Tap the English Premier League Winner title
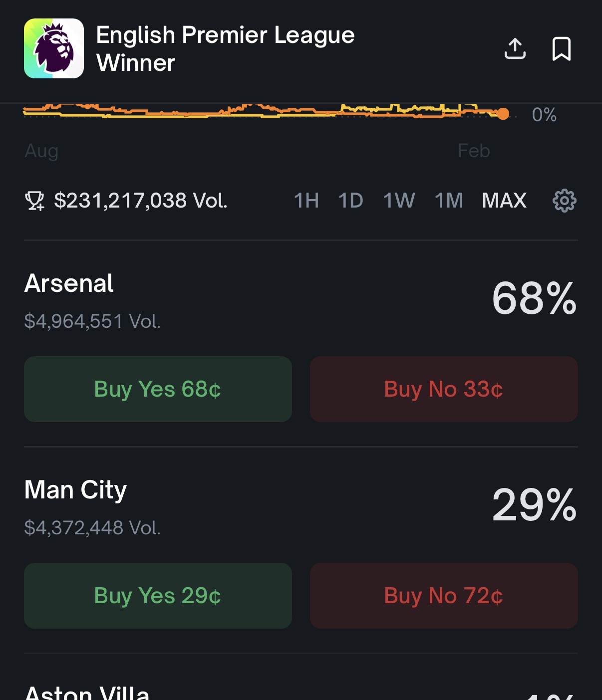Image resolution: width=602 pixels, height=700 pixels. [x=225, y=48]
